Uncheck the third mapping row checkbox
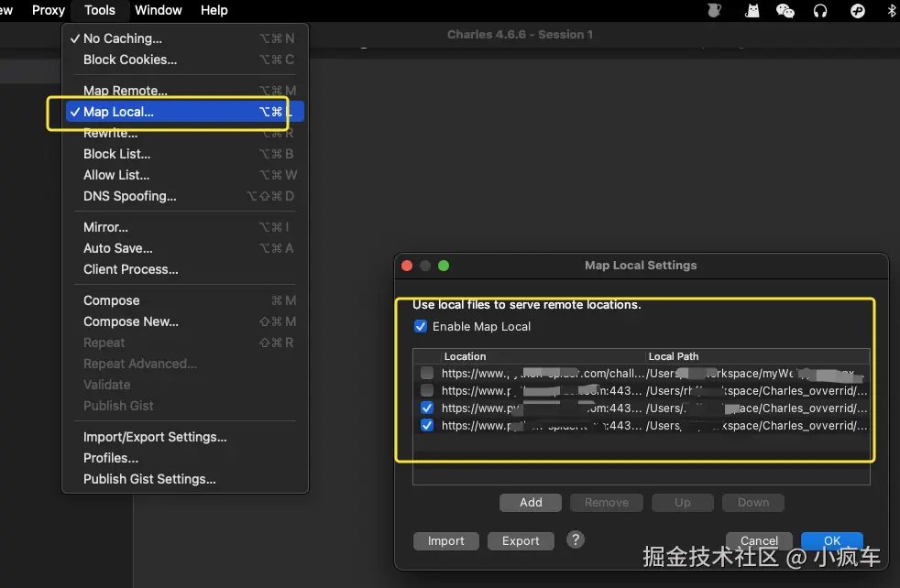Screen dimensions: 900x588 [x=427, y=408]
